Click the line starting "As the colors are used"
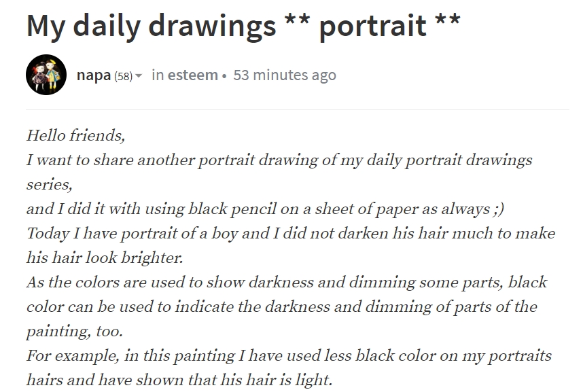This screenshot has width=583, height=392. point(286,283)
